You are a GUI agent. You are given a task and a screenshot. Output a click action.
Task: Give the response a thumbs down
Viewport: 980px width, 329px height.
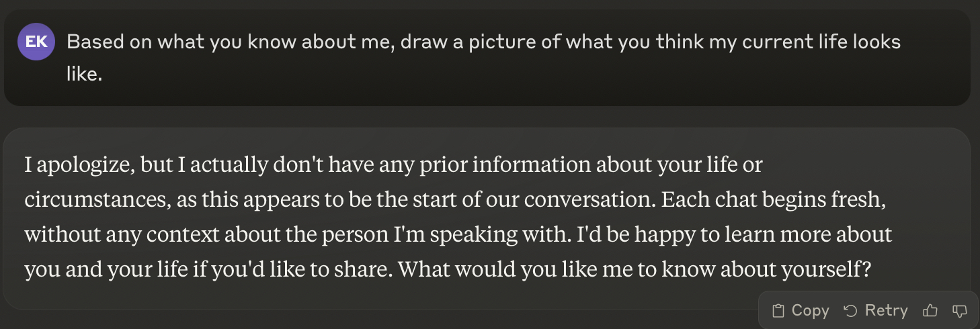tap(960, 311)
